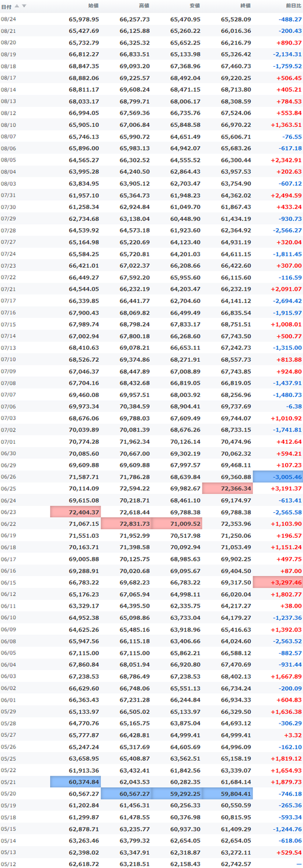Select the red highlighted 72,404.37 opening value

click(x=76, y=512)
